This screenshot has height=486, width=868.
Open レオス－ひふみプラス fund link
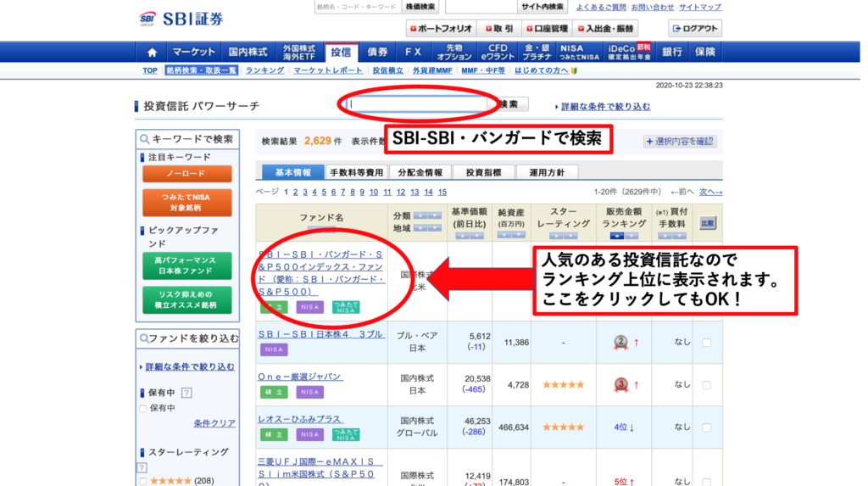[300, 420]
